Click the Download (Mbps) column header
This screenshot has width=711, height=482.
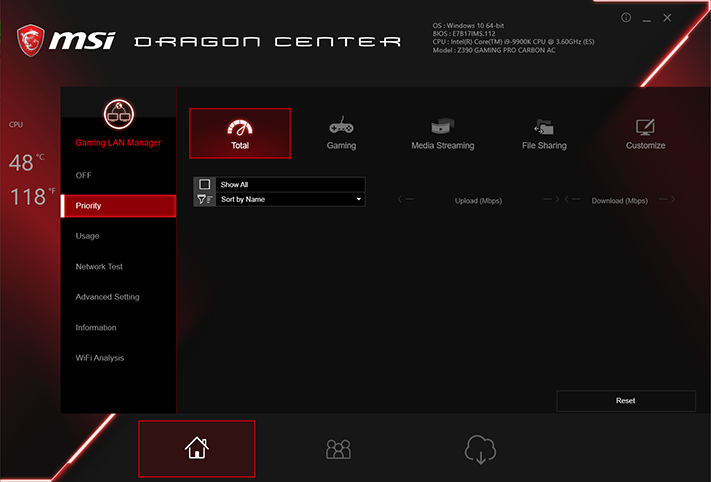(619, 200)
